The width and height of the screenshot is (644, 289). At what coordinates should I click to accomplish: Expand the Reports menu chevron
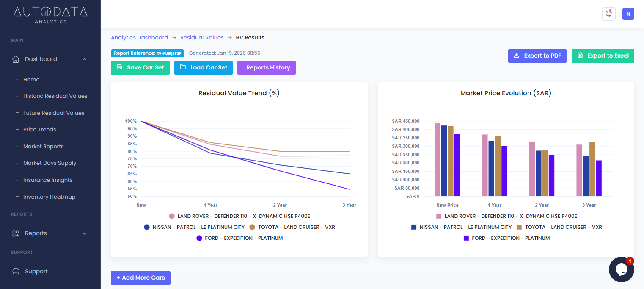click(x=85, y=233)
